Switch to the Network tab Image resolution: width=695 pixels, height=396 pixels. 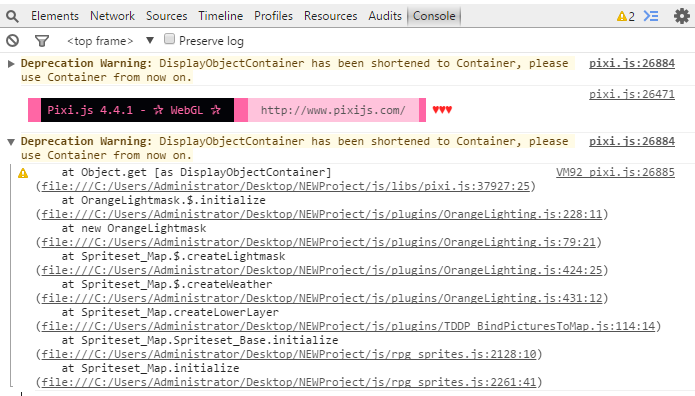112,16
